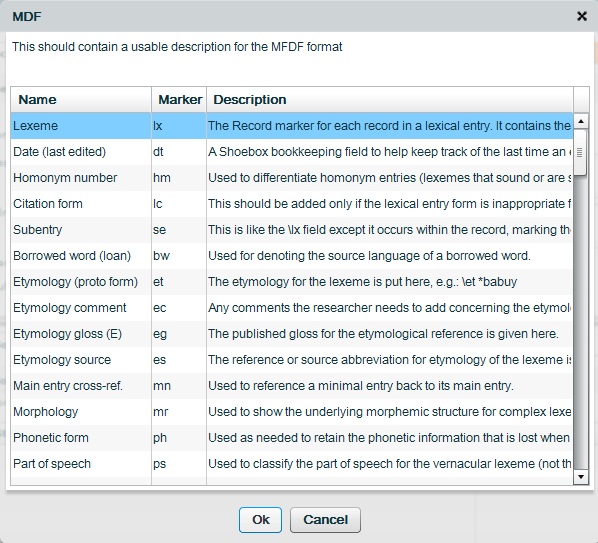The height and width of the screenshot is (543, 598).
Task: Click the 'ph' marker cell
Action: point(179,437)
